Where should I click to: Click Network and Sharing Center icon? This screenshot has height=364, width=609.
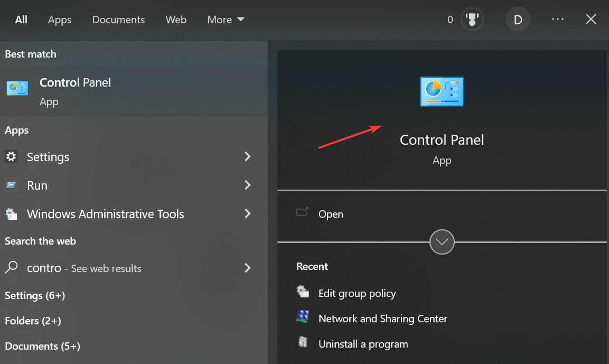[303, 316]
